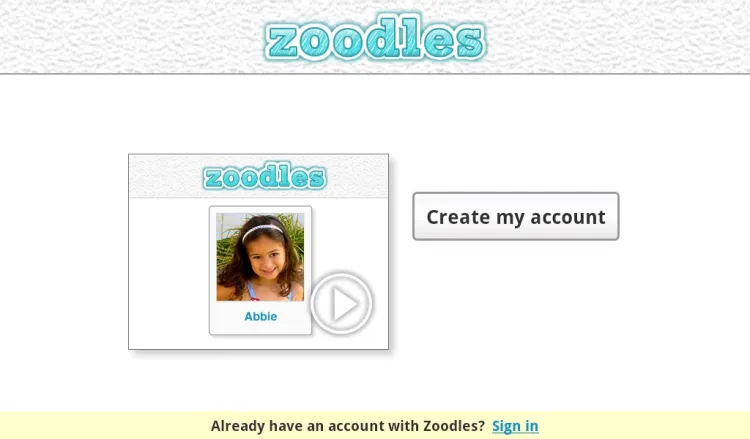The width and height of the screenshot is (750, 439).
Task: Click the letter 'z' of the header logo
Action: coord(283,42)
